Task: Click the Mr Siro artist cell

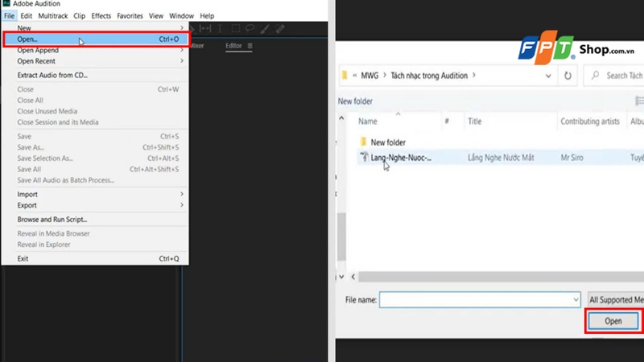Action: 572,158
